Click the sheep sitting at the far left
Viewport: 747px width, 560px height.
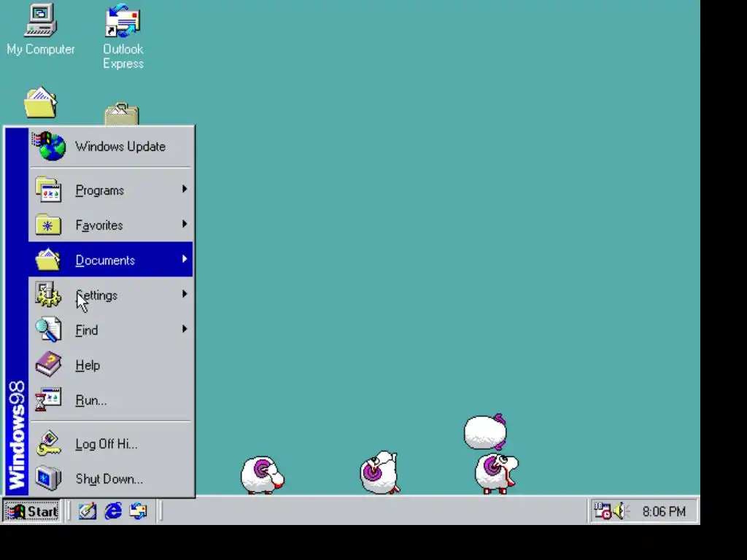[x=262, y=475]
